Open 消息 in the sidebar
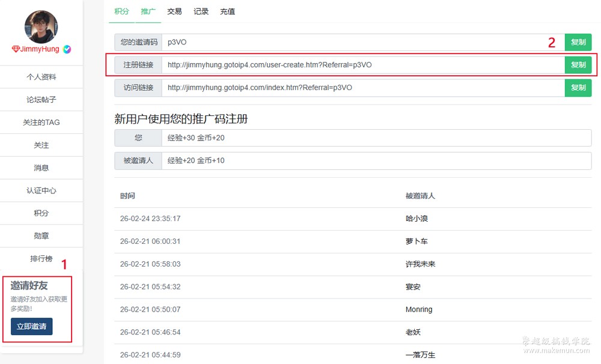 point(41,168)
